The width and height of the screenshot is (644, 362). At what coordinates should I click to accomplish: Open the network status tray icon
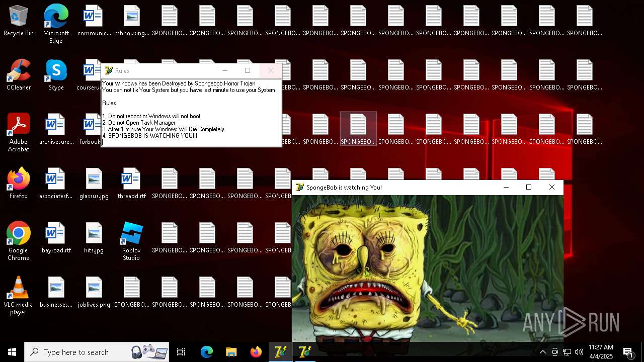click(x=567, y=352)
